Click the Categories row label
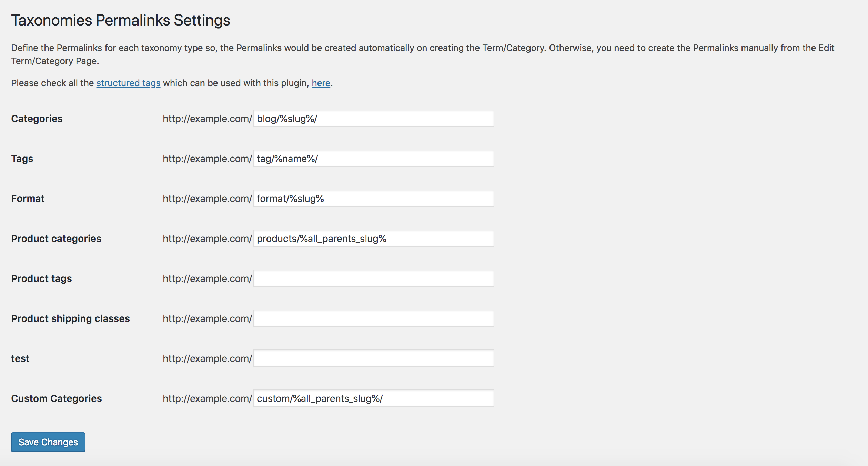The image size is (868, 466). [x=37, y=119]
